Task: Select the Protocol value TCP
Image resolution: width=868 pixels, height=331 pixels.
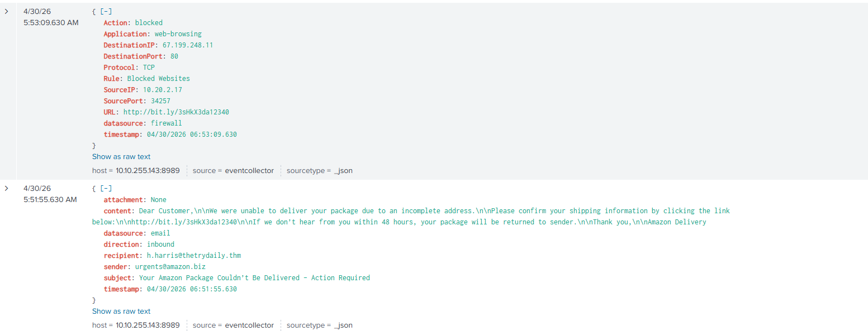Action: tap(149, 68)
